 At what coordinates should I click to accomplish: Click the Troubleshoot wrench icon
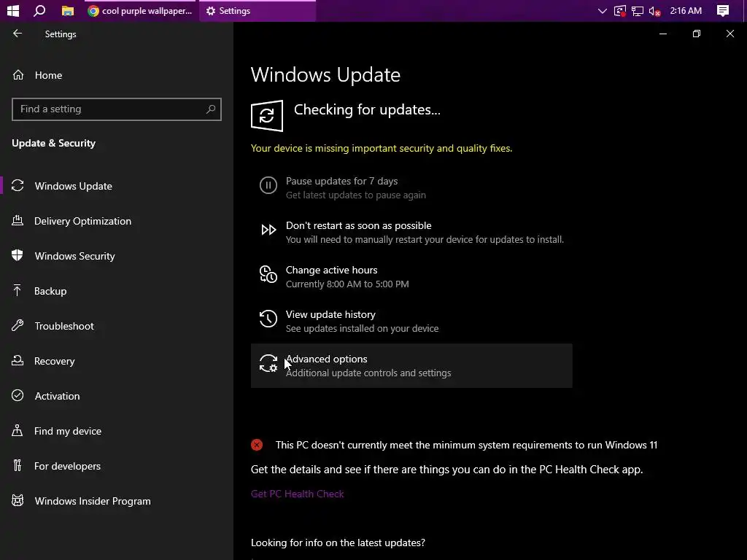[x=18, y=325]
